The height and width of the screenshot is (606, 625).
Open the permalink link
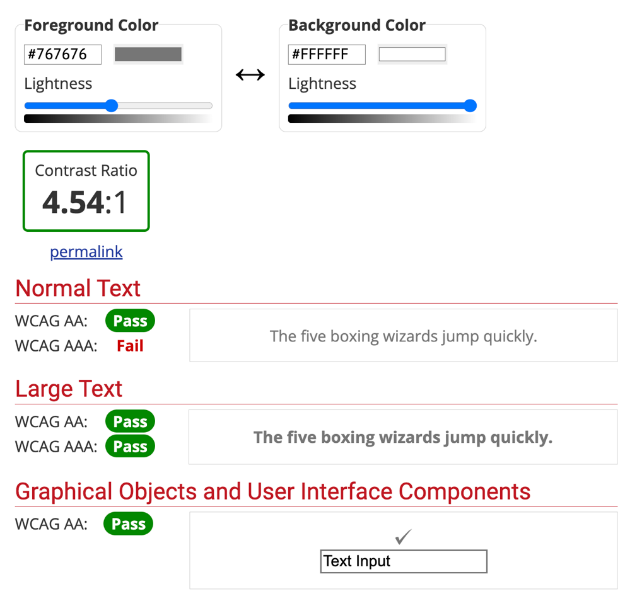tap(86, 252)
